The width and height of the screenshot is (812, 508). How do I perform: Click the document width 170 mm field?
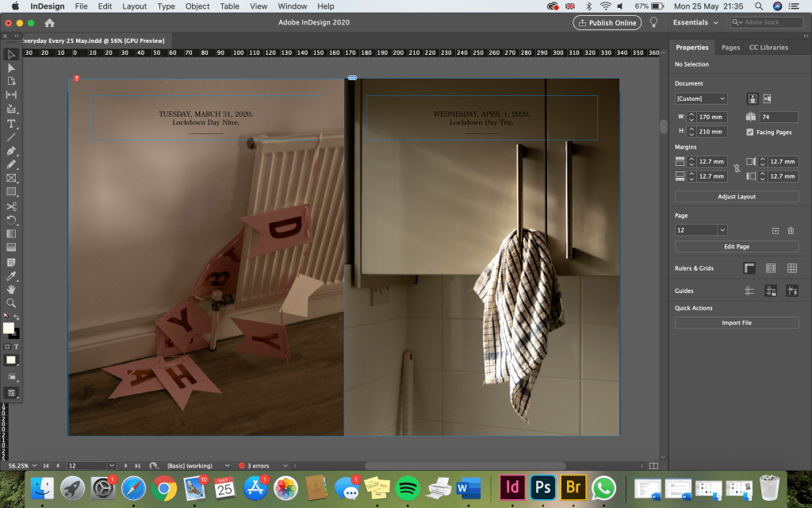[x=712, y=117]
